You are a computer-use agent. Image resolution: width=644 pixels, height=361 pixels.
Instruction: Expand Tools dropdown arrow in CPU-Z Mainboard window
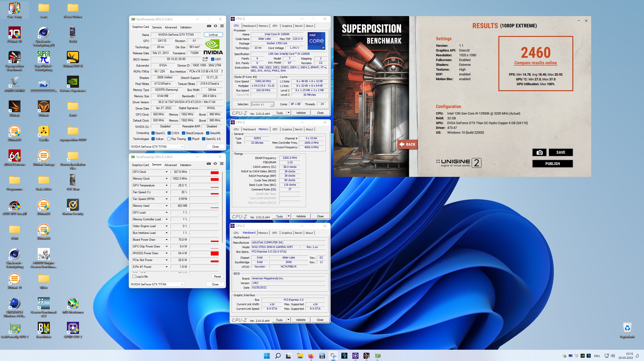[289, 320]
